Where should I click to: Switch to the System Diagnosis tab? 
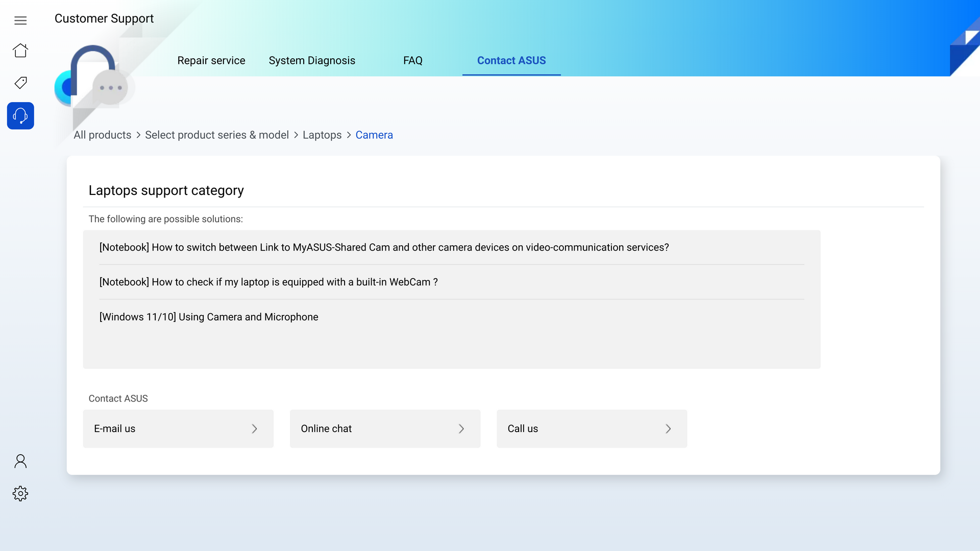click(312, 60)
